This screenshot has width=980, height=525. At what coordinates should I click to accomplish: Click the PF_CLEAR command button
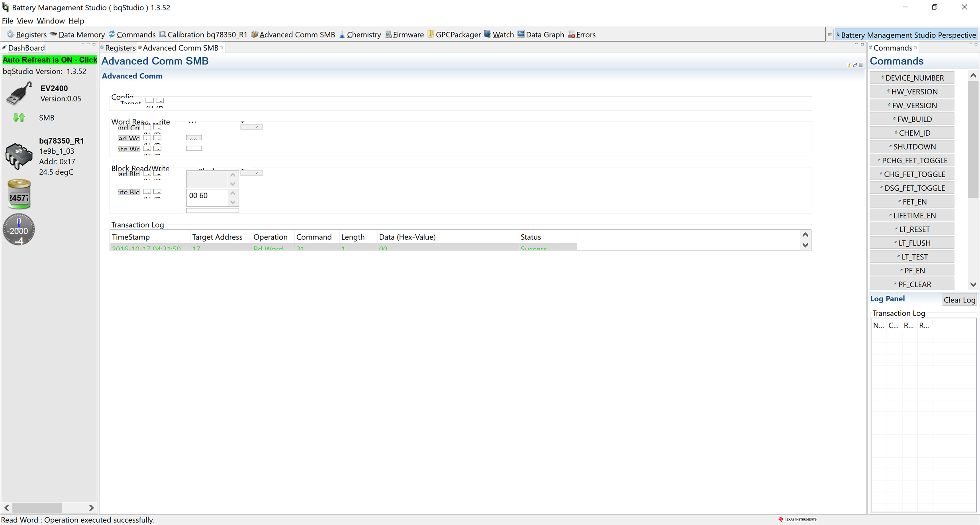point(912,285)
